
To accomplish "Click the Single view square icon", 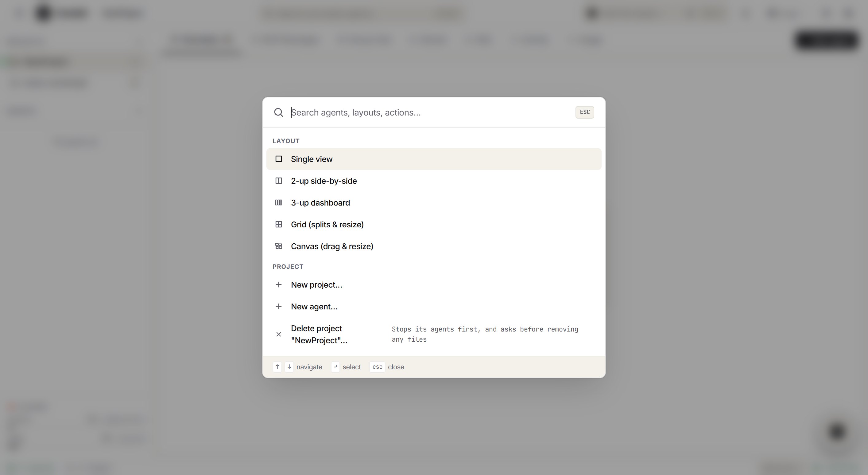I will [278, 159].
